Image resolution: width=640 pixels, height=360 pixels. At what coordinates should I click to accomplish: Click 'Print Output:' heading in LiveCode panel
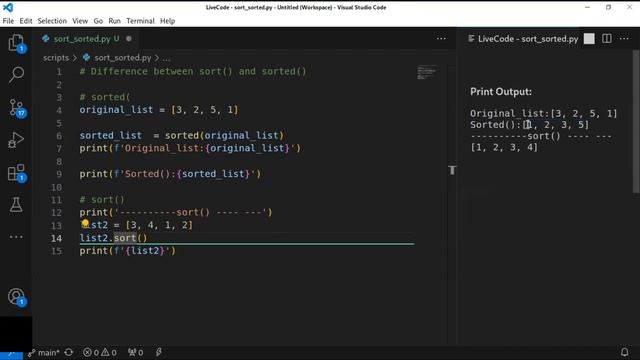click(x=501, y=92)
